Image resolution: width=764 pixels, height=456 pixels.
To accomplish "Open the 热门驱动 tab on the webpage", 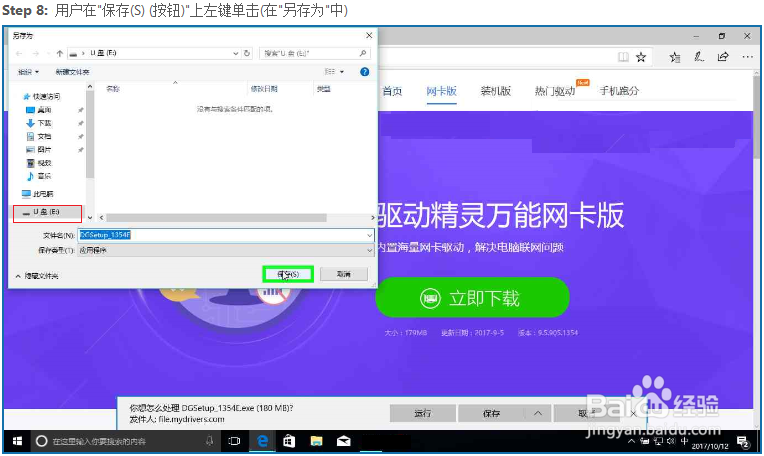I will pos(555,91).
